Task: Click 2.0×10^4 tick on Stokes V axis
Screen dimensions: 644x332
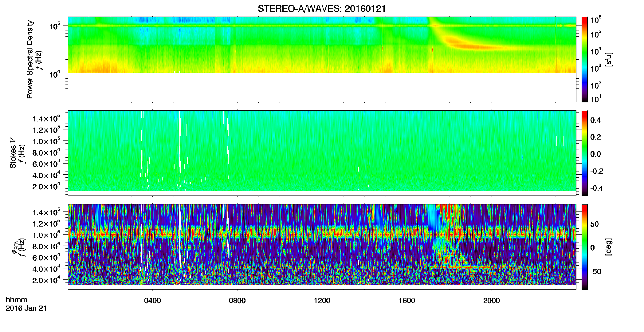Action: coord(46,186)
